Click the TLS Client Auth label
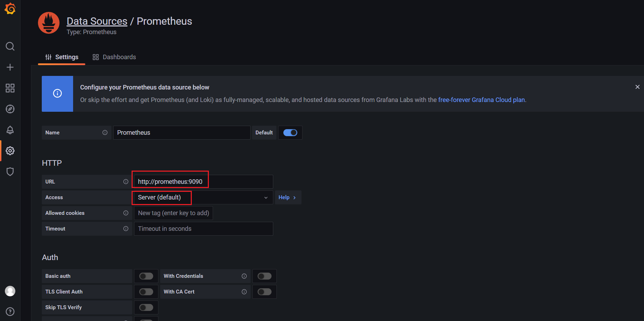 click(x=64, y=292)
